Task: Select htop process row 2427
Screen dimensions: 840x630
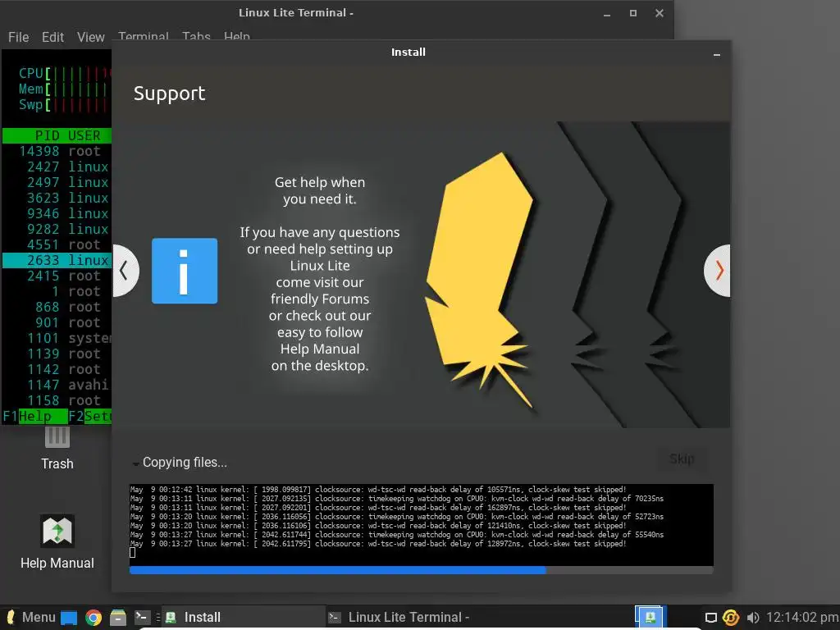Action: [x=57, y=167]
